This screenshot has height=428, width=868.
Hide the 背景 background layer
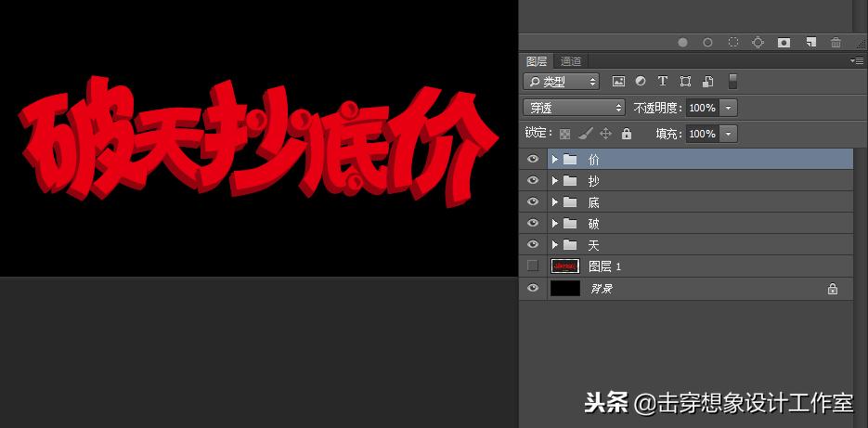point(533,288)
